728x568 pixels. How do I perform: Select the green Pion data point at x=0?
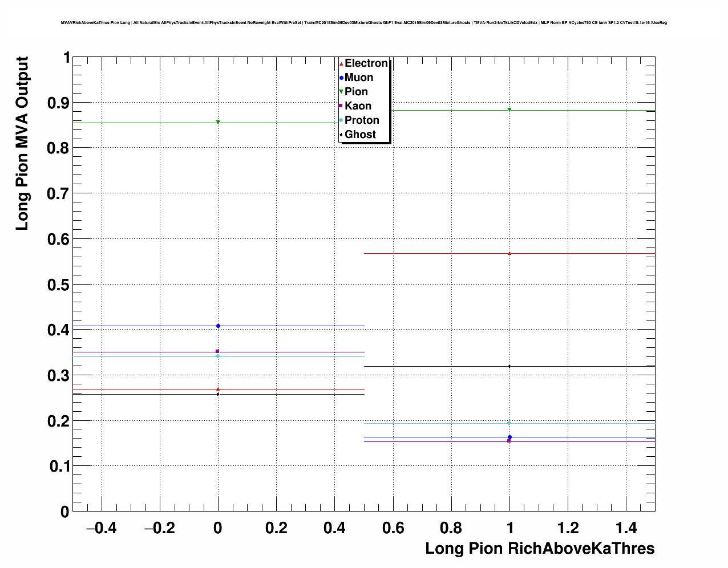218,122
